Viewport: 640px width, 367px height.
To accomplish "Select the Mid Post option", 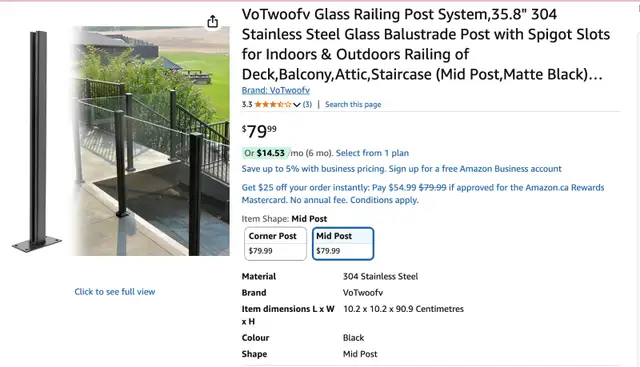I will pyautogui.click(x=343, y=244).
